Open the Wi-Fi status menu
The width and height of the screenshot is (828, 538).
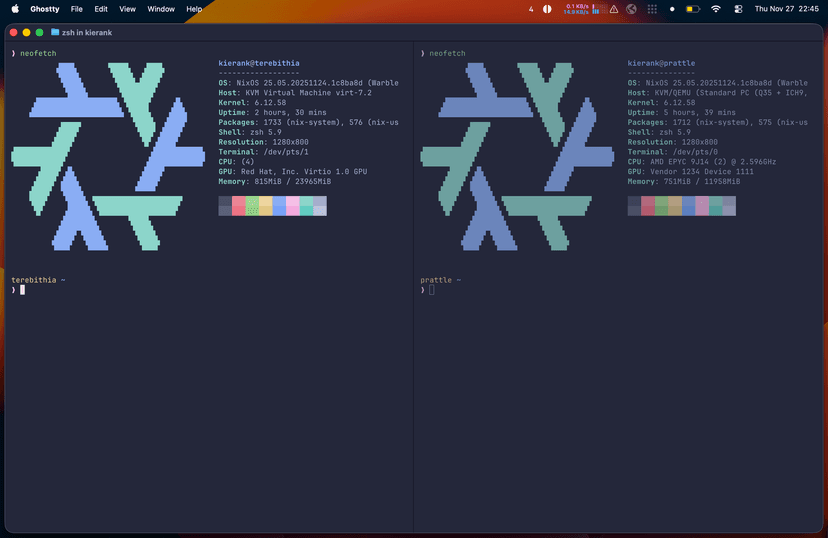(x=716, y=9)
